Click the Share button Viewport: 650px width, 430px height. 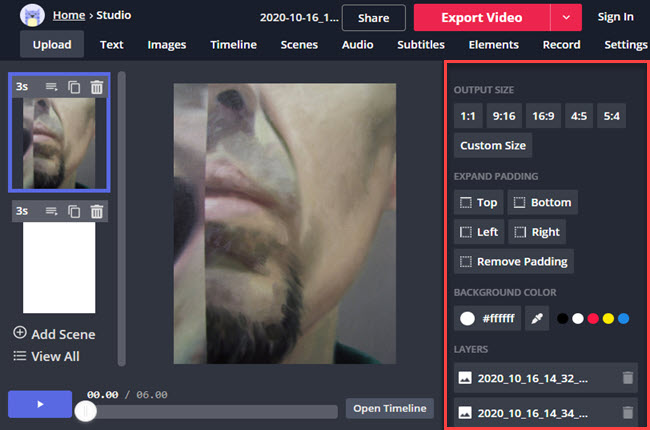point(374,18)
